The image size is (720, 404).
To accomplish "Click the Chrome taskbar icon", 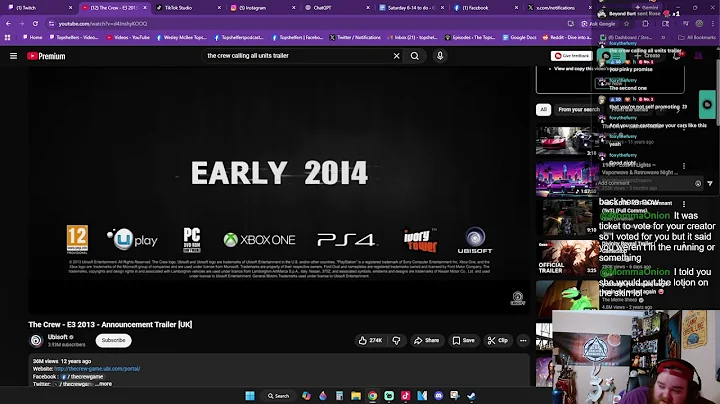I will click(x=372, y=396).
